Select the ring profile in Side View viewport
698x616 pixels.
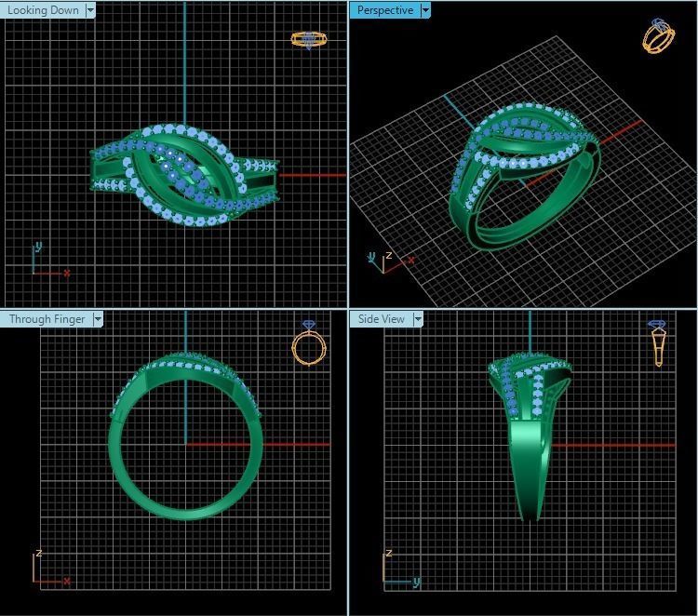(530, 437)
